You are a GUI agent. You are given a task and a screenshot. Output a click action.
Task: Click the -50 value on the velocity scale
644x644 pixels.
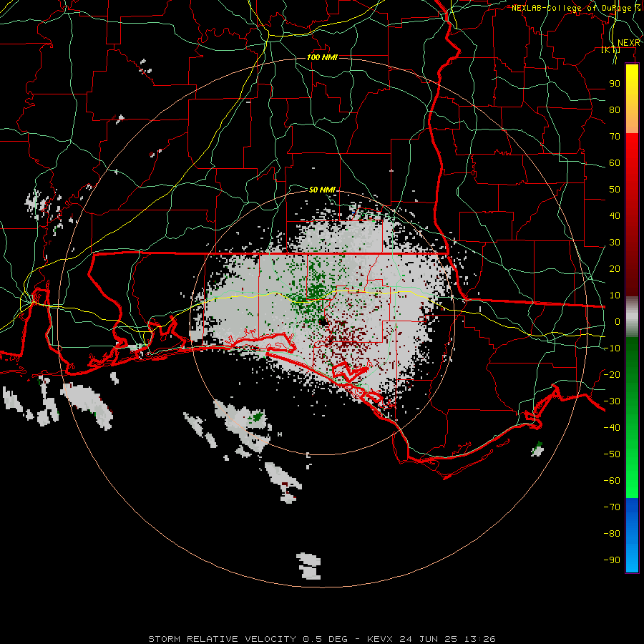click(612, 454)
